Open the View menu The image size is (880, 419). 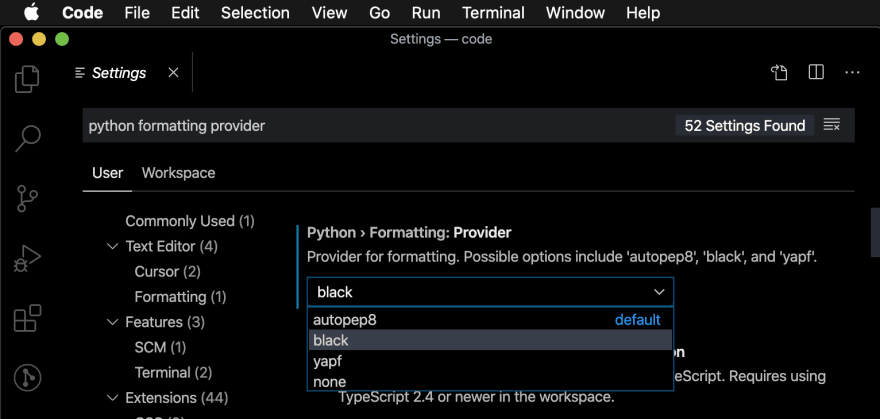329,12
